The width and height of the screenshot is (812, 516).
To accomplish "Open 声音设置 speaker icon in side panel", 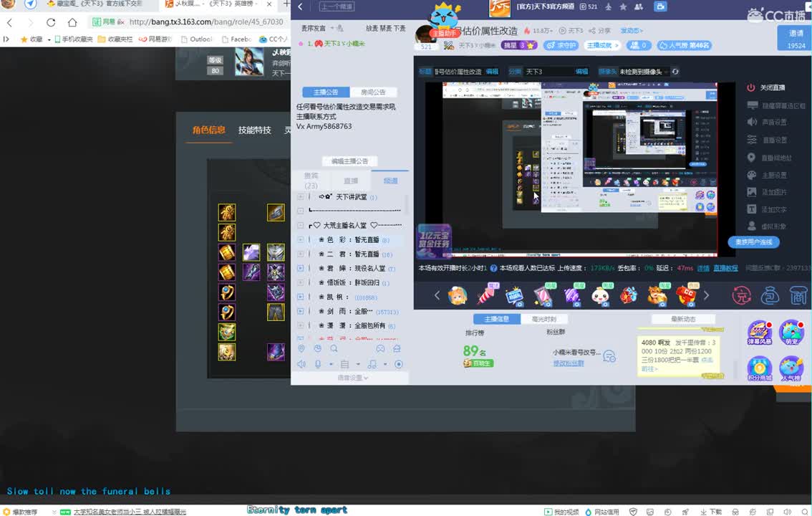I will (x=751, y=123).
